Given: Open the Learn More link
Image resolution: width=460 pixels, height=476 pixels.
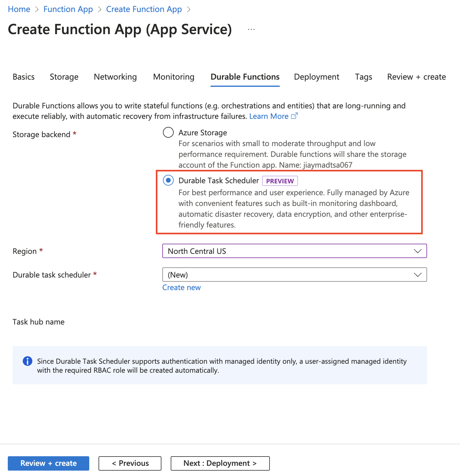Looking at the screenshot, I should coord(269,116).
